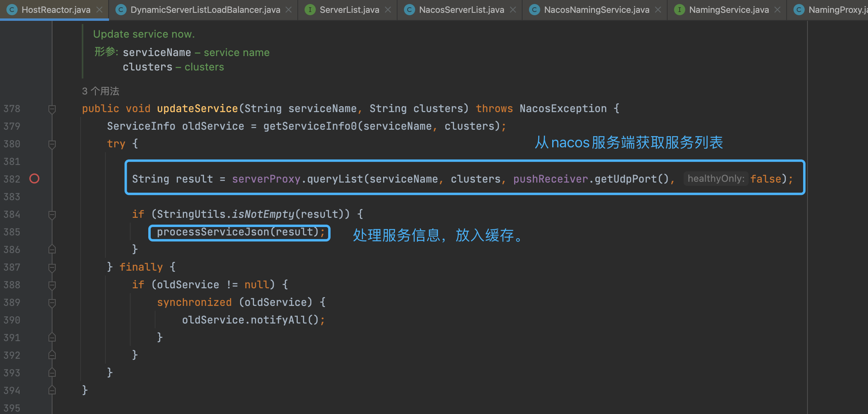Click line number 385 in the gutter
This screenshot has height=414, width=868.
[x=12, y=232]
